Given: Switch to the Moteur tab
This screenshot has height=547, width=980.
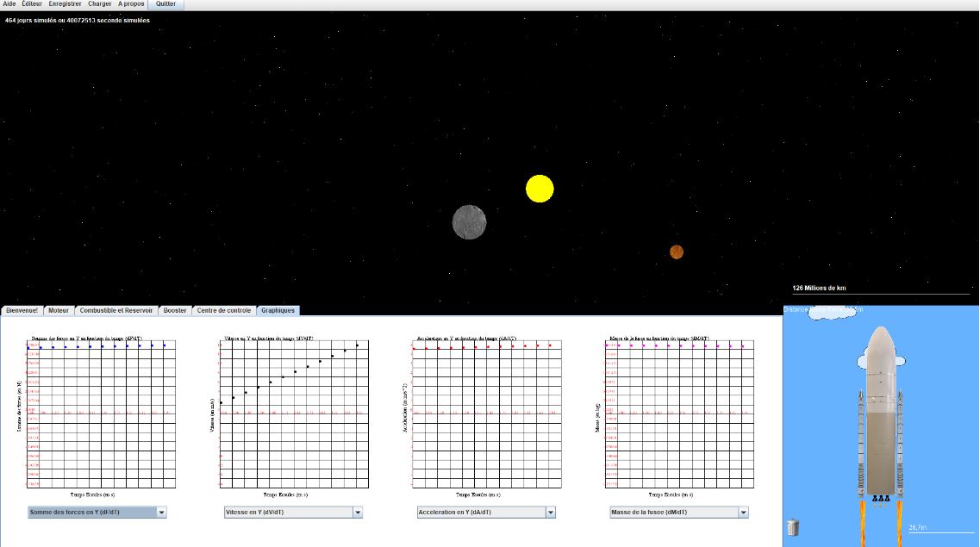Looking at the screenshot, I should click(x=59, y=310).
